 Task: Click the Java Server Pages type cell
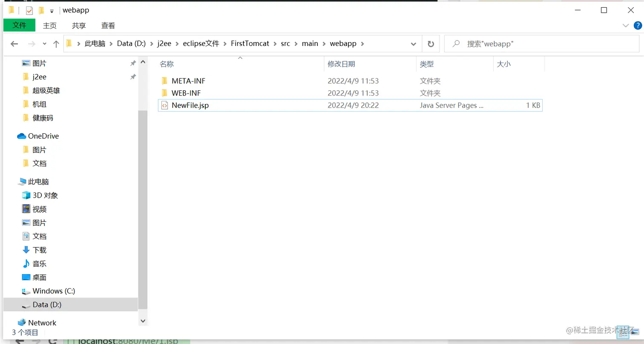(451, 105)
